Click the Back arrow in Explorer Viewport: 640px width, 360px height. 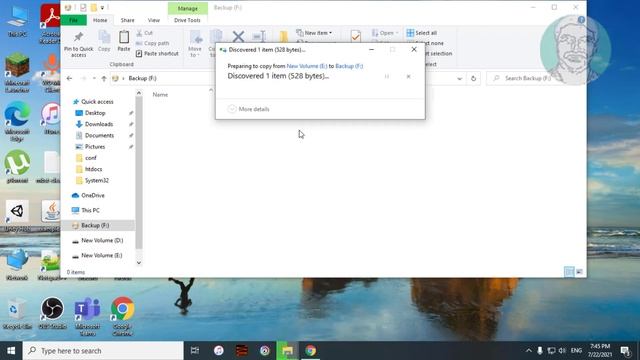point(69,78)
